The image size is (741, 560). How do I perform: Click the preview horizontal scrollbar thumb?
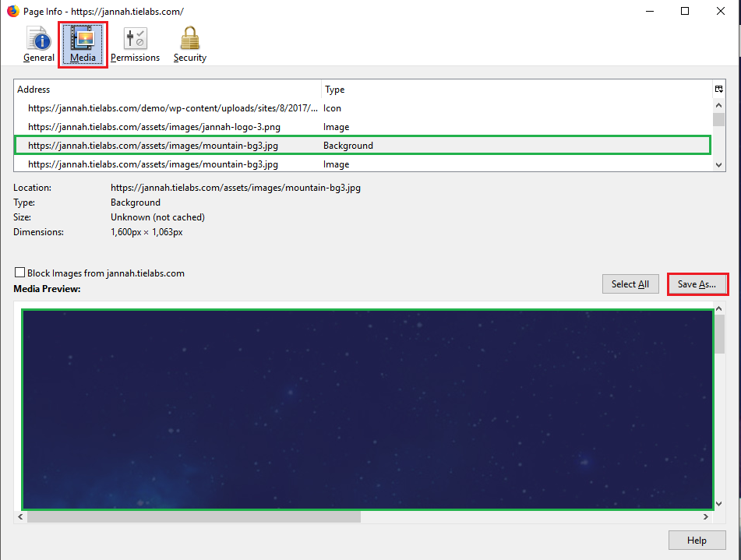pyautogui.click(x=194, y=517)
